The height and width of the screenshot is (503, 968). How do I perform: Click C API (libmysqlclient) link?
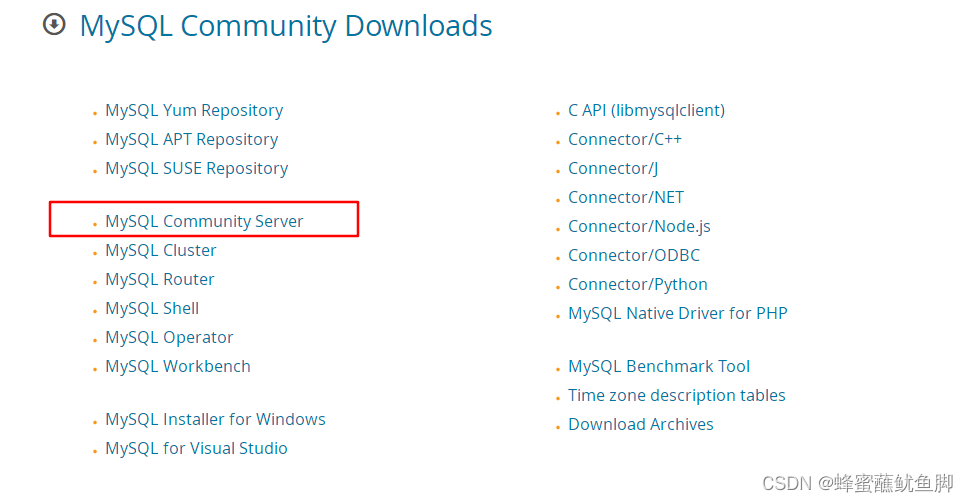[x=646, y=110]
